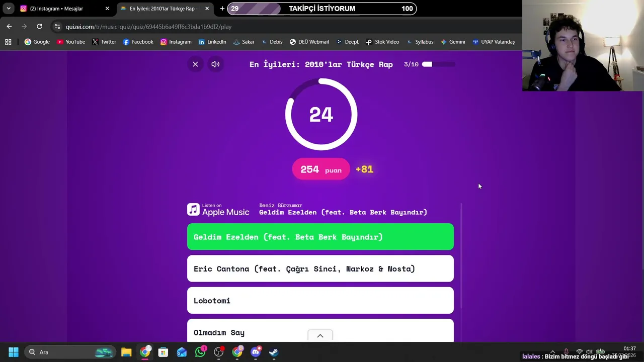Click the answer list scrollbar
Image resolution: width=644 pixels, height=362 pixels.
point(461,256)
